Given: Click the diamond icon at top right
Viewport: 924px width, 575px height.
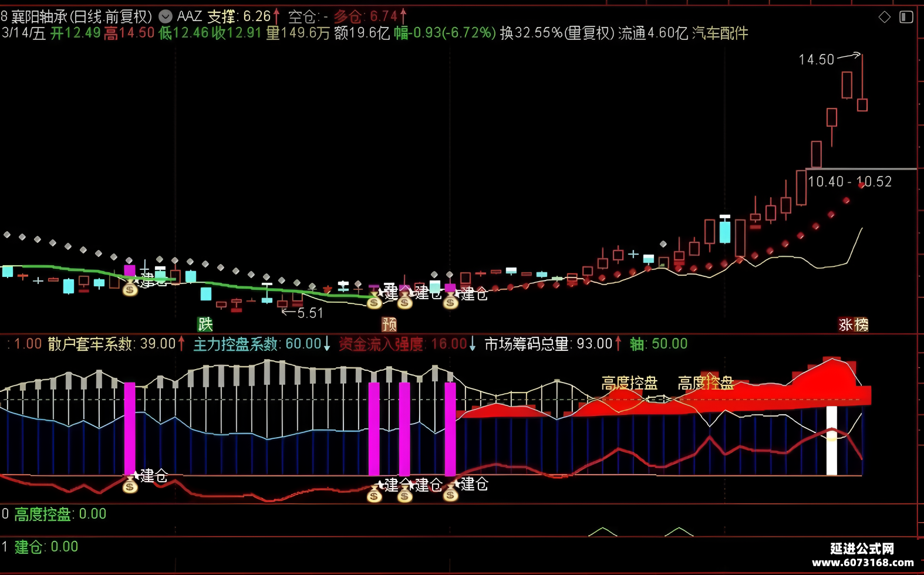Looking at the screenshot, I should click(x=884, y=17).
